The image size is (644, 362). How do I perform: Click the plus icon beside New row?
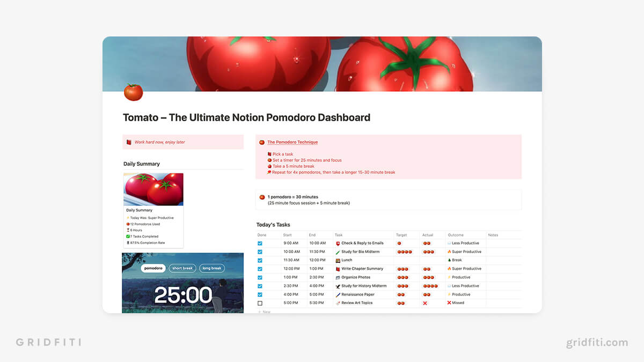point(259,312)
